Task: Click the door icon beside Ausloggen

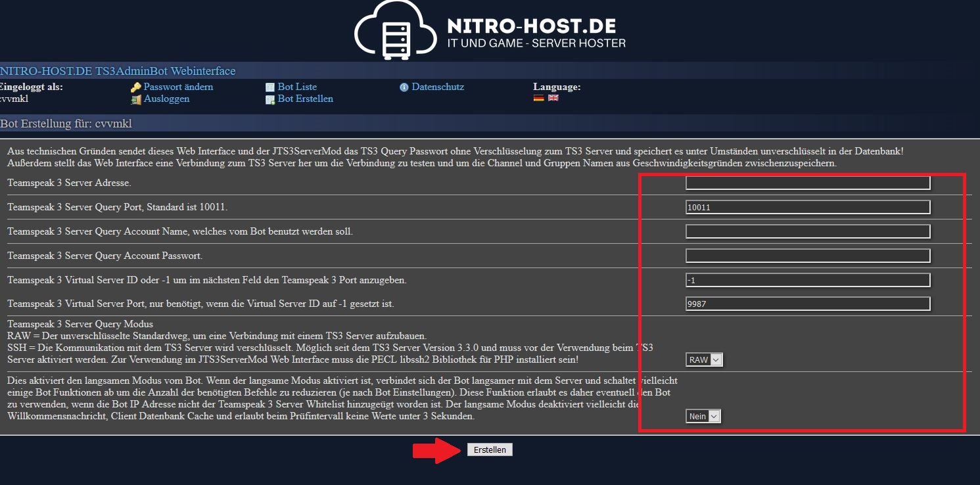Action: click(x=136, y=99)
